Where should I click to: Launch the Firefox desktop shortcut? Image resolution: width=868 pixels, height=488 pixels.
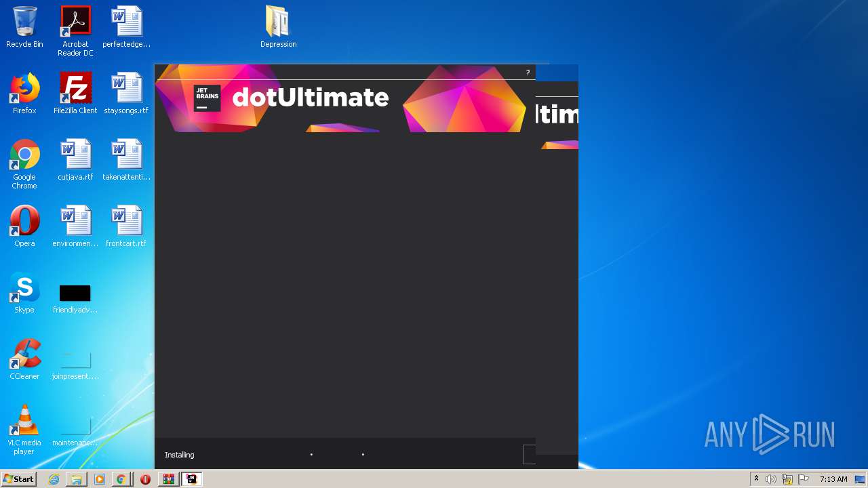coord(24,94)
